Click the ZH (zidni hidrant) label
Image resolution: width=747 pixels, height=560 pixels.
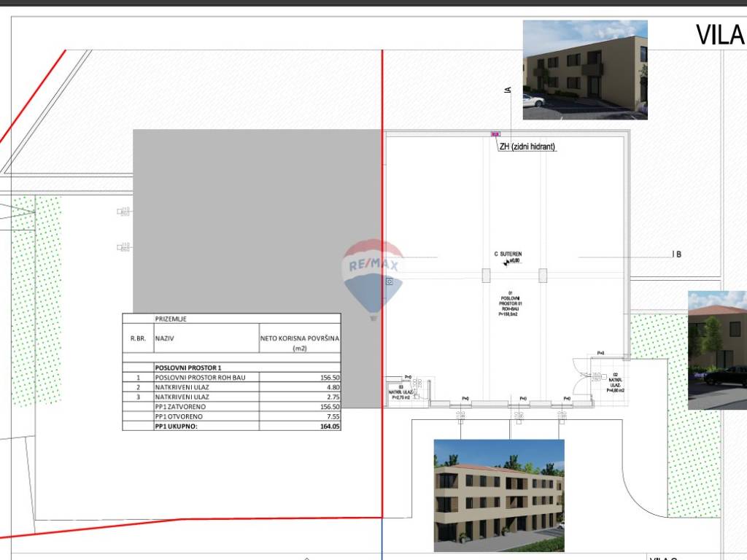point(527,147)
